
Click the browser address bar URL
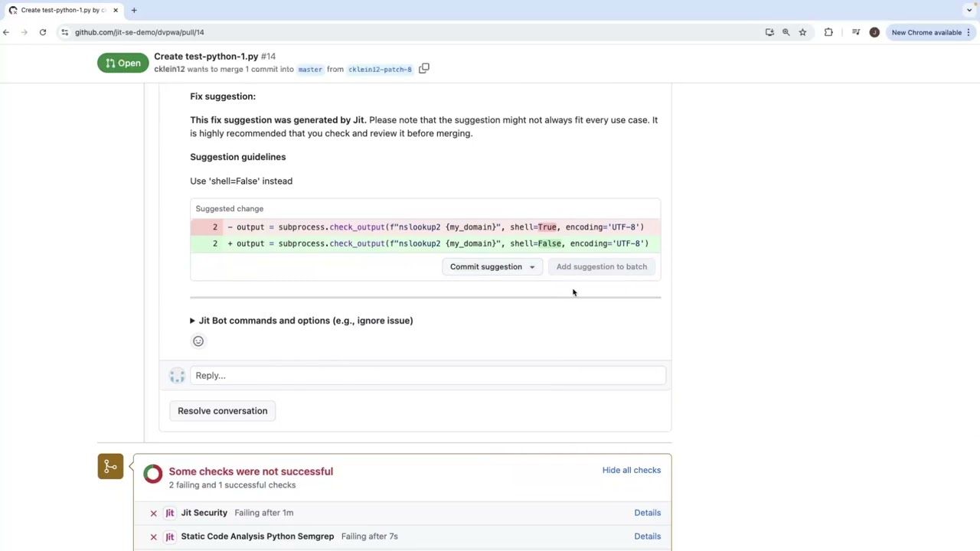pos(139,32)
